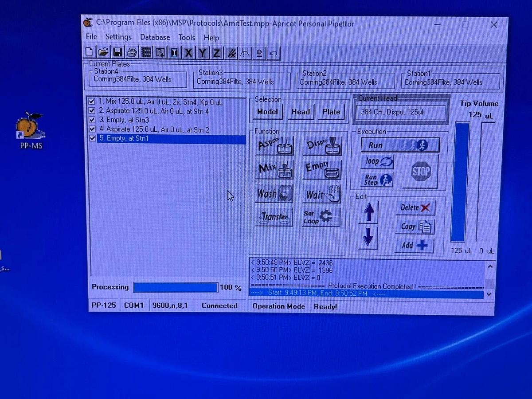Viewport: 532px width, 399px height.
Task: Select step 2 Aspirate at Stn 4
Action: click(154, 111)
